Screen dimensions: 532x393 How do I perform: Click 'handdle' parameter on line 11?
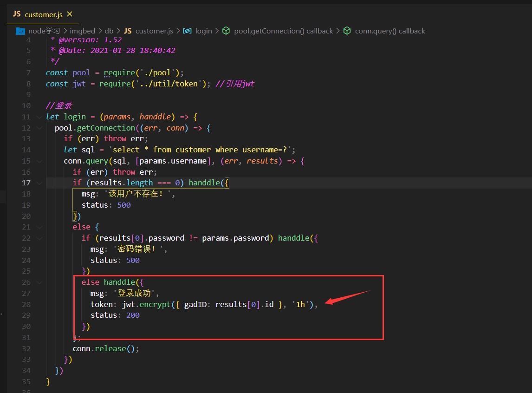pyautogui.click(x=155, y=117)
